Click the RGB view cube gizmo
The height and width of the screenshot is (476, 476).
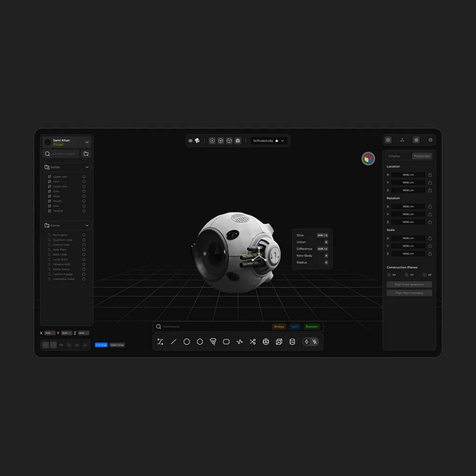(368, 159)
